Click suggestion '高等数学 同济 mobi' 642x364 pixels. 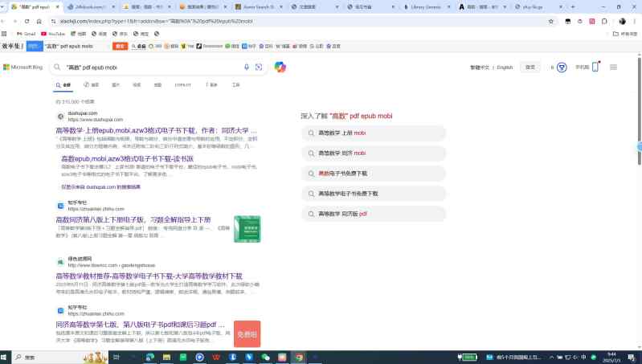(x=374, y=153)
